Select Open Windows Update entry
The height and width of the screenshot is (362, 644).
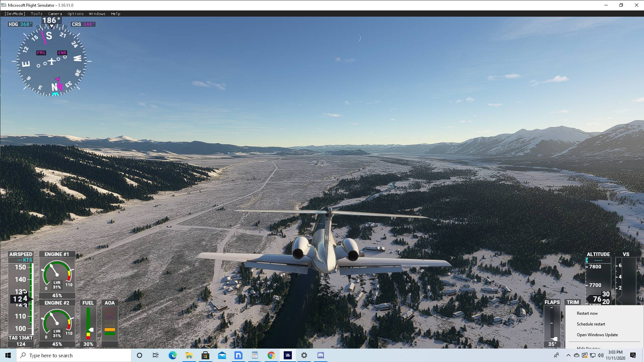pyautogui.click(x=597, y=335)
